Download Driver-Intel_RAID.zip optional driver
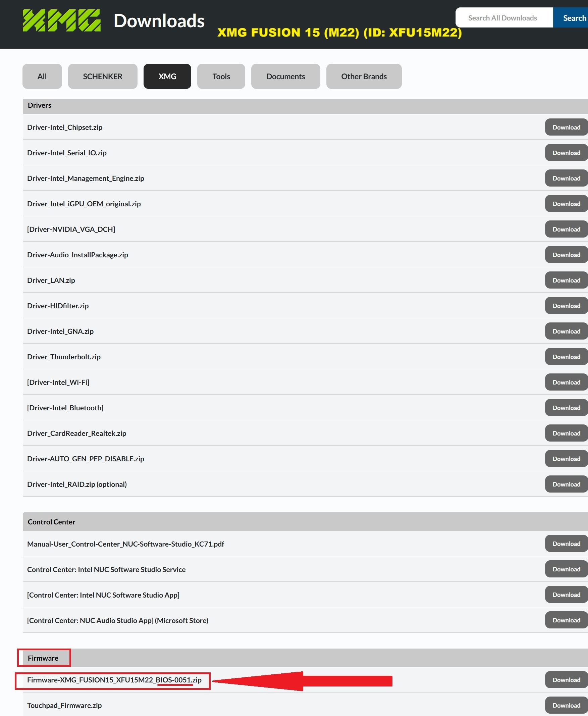The image size is (588, 716). point(566,484)
